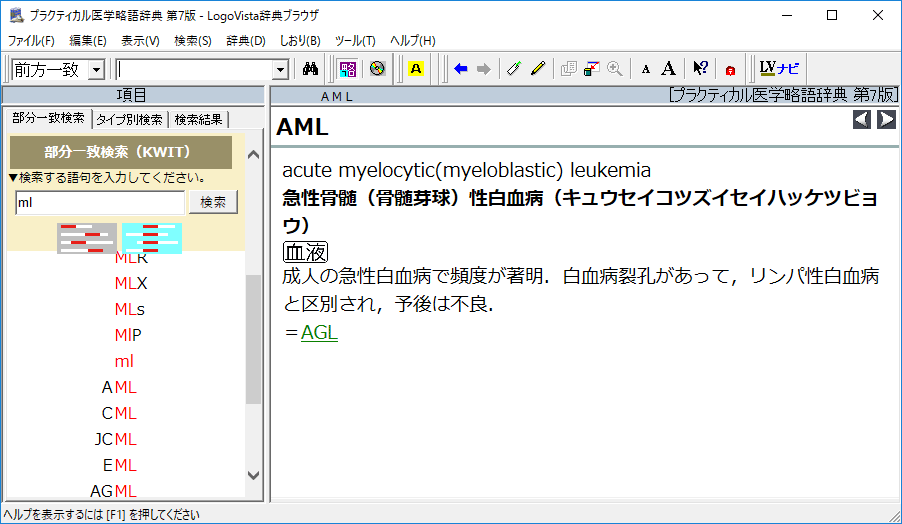Click プラクティカル医学略語辞典 第7版 label in the content header

(x=783, y=95)
